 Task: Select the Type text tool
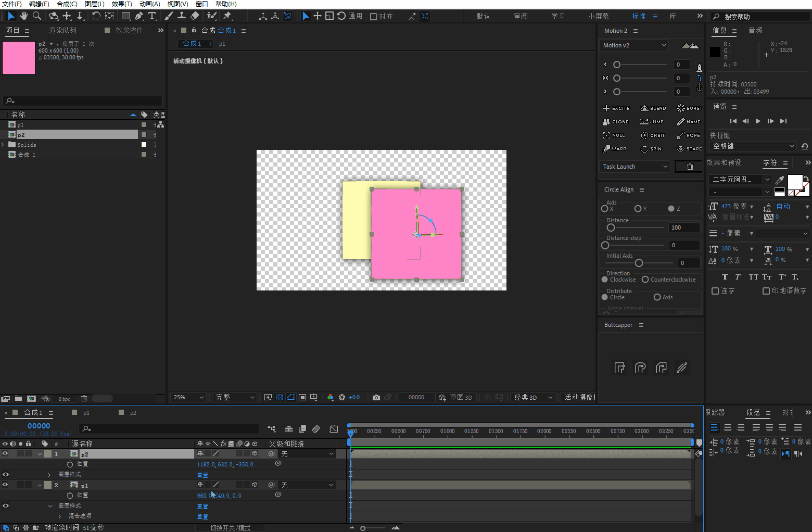tap(152, 16)
